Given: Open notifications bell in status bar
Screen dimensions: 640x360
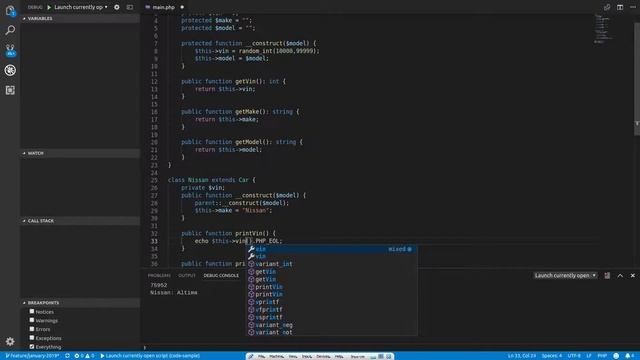Looking at the screenshot, I should (x=629, y=356).
